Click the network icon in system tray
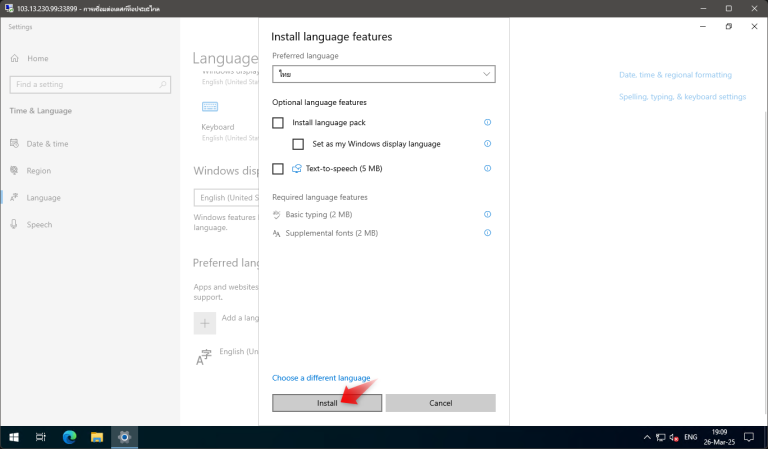This screenshot has width=768, height=449. (x=661, y=437)
